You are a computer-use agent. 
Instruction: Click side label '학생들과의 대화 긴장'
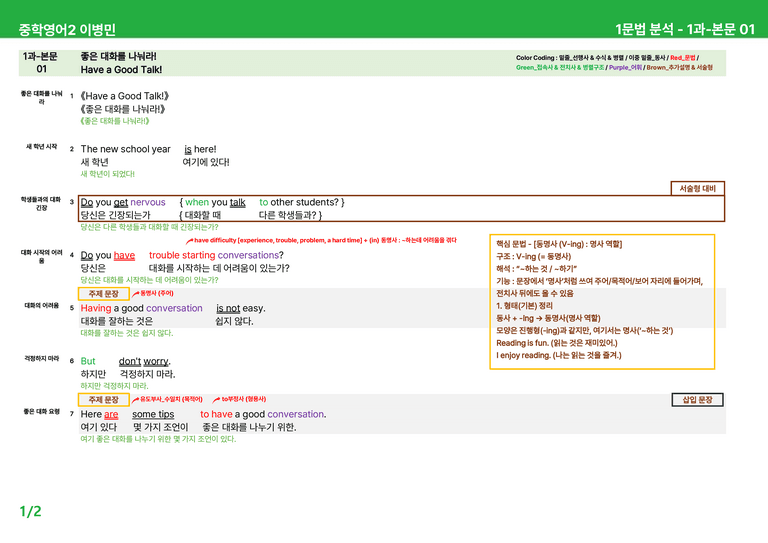[41, 204]
